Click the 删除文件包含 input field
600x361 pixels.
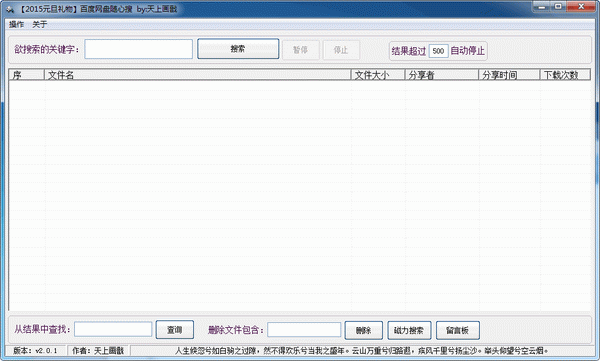tap(304, 330)
